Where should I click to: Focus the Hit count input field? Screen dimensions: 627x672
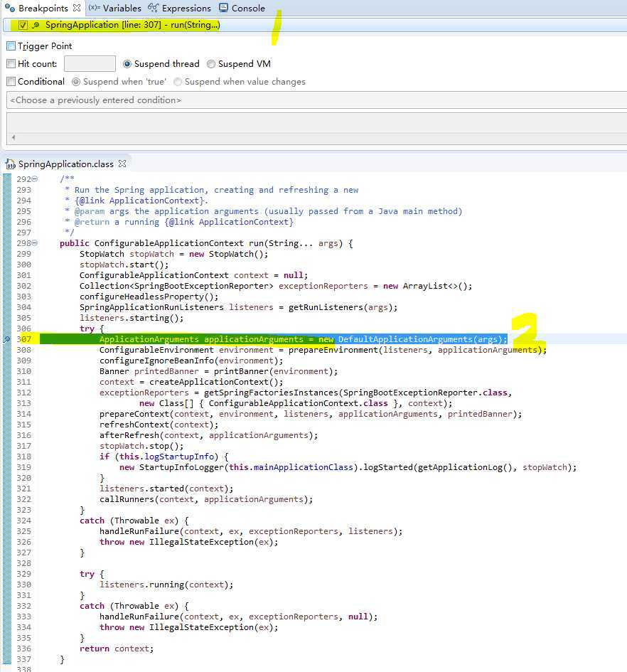pyautogui.click(x=90, y=64)
